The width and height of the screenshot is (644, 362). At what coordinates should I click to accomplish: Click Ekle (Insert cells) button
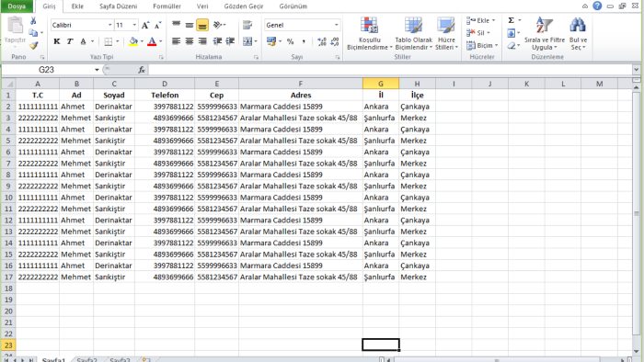point(481,20)
